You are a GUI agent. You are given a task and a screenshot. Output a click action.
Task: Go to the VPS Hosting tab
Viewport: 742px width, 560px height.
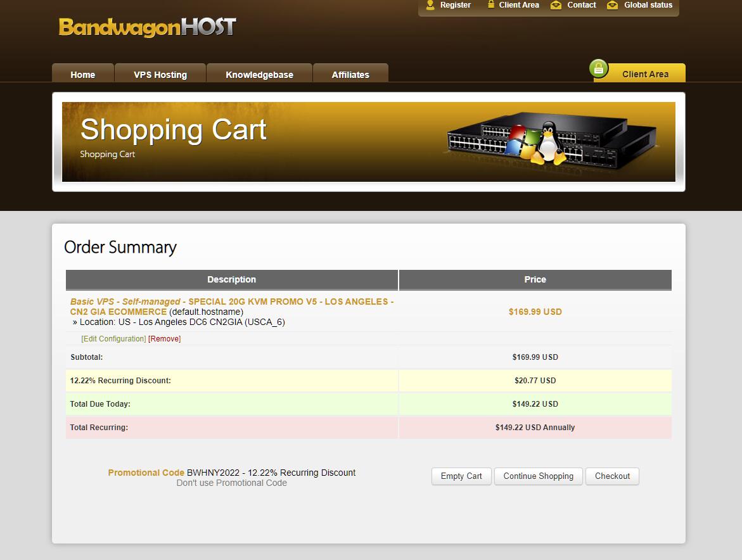pos(160,74)
